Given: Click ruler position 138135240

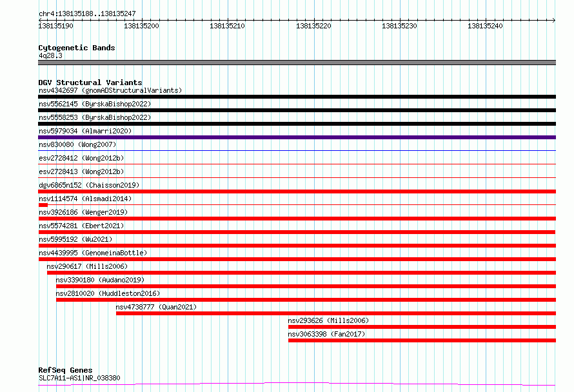Looking at the screenshot, I should (485, 26).
